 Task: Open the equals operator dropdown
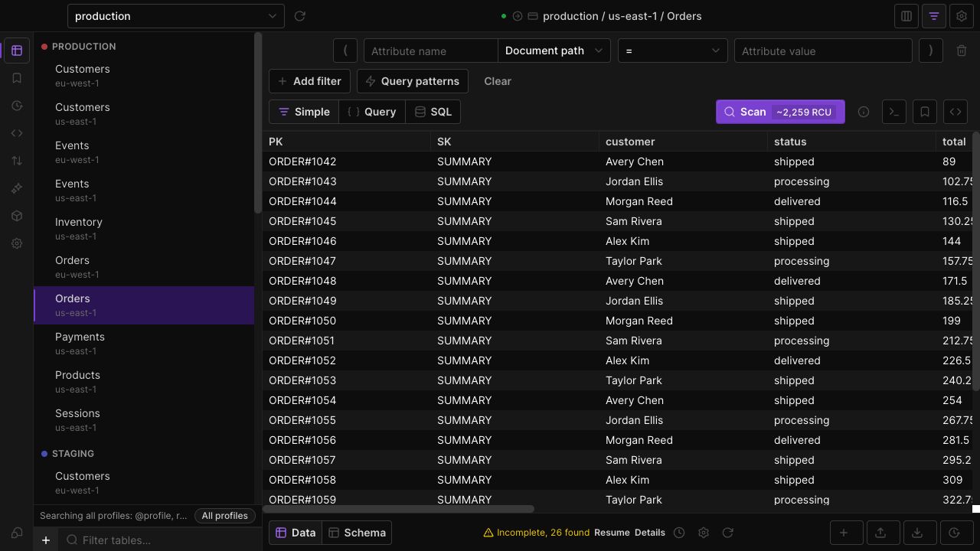coord(673,51)
